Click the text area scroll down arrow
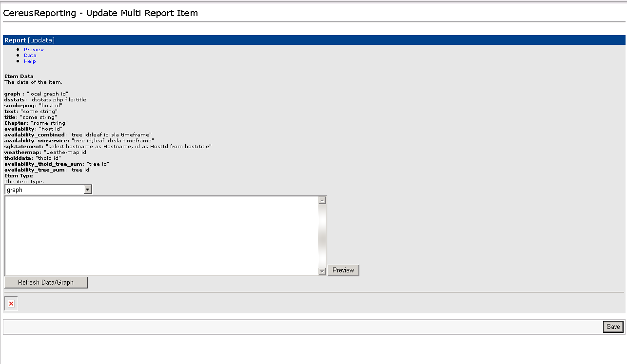The height and width of the screenshot is (364, 627). pos(322,271)
